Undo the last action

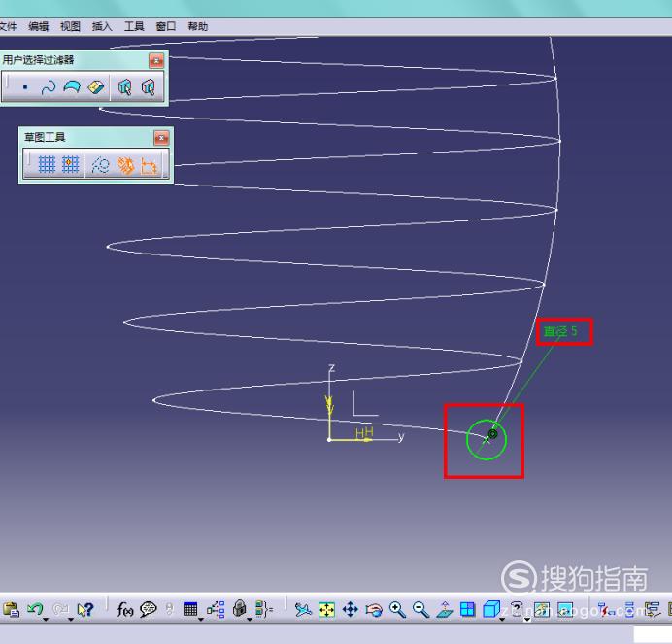click(34, 609)
